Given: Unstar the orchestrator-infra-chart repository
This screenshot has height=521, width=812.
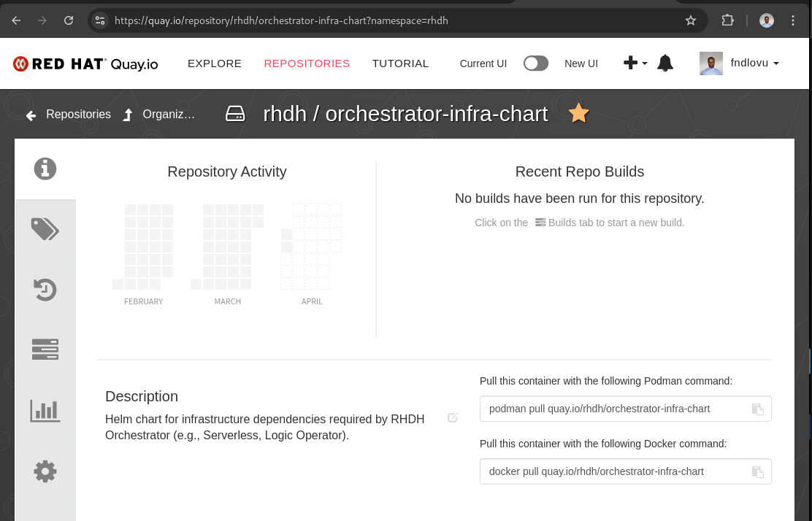Looking at the screenshot, I should 578,114.
